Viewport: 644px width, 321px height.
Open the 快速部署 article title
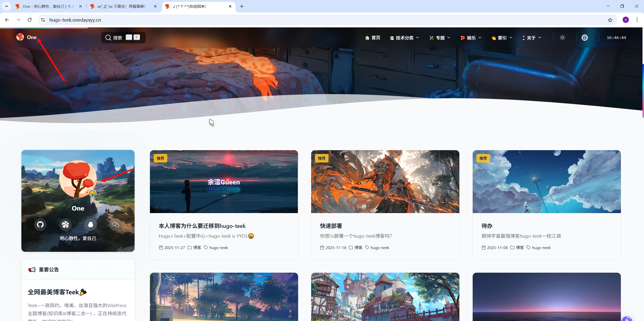coord(331,226)
